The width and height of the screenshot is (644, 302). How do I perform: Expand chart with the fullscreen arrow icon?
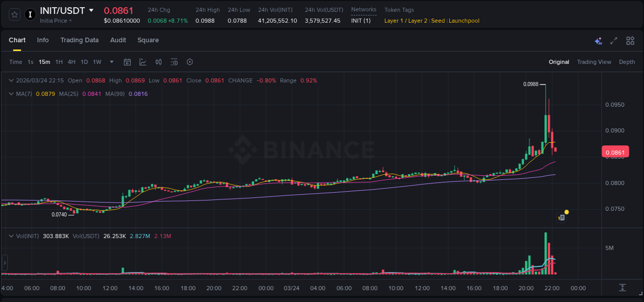click(x=613, y=40)
